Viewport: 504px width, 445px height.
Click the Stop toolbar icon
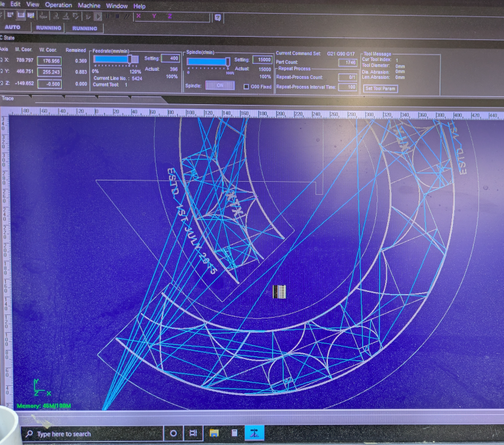coord(117,16)
